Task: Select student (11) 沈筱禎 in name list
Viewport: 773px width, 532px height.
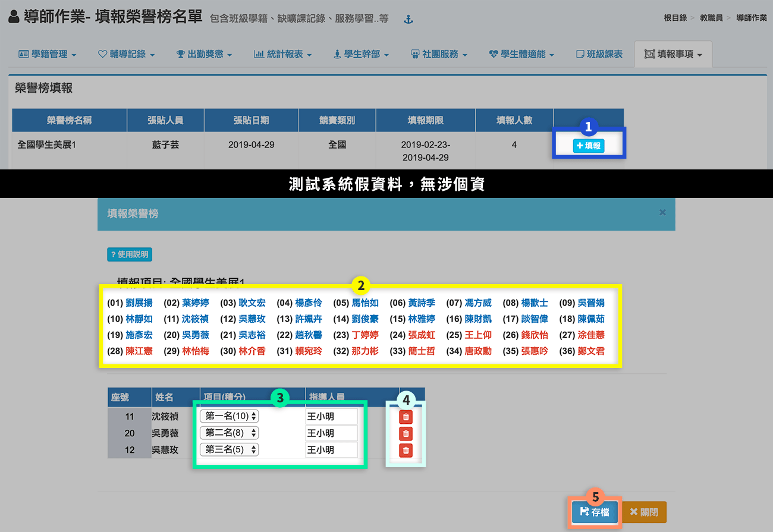Action: pos(196,319)
